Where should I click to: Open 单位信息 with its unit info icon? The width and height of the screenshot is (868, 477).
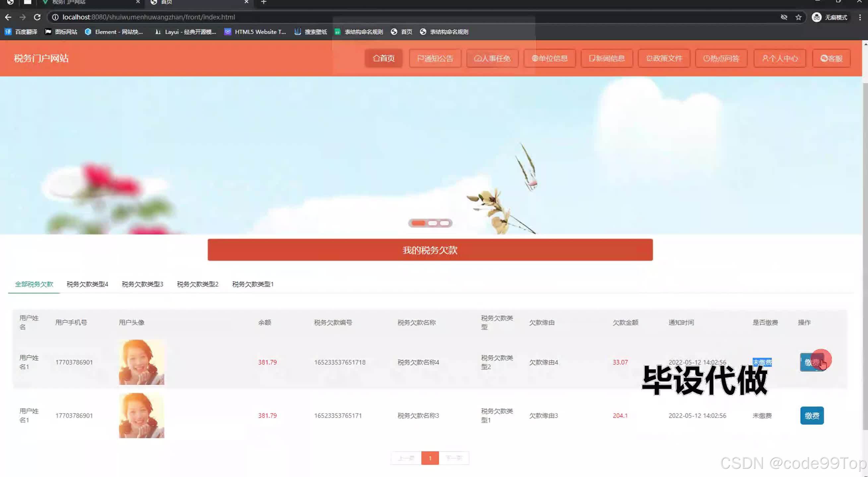click(x=535, y=58)
